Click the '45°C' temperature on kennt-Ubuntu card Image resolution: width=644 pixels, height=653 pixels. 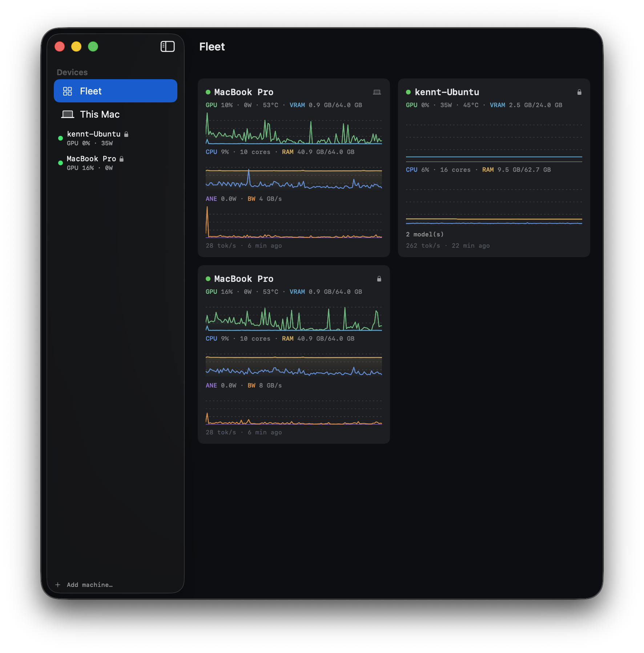point(471,105)
